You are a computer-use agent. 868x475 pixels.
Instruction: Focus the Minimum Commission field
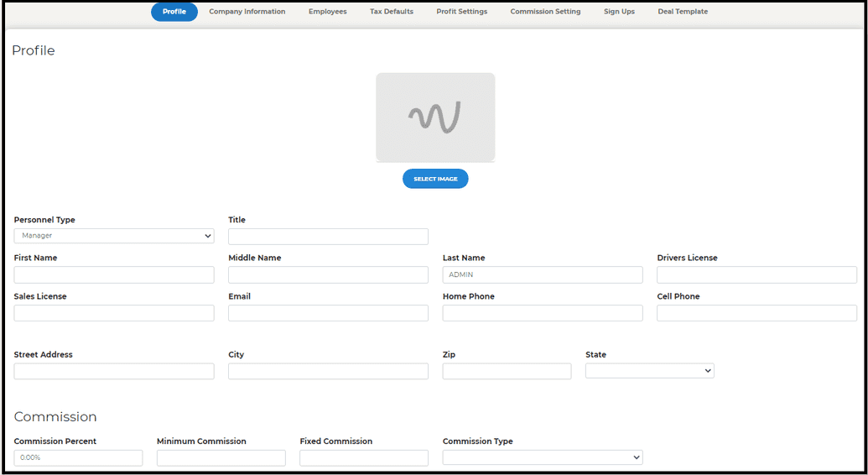[x=221, y=458]
